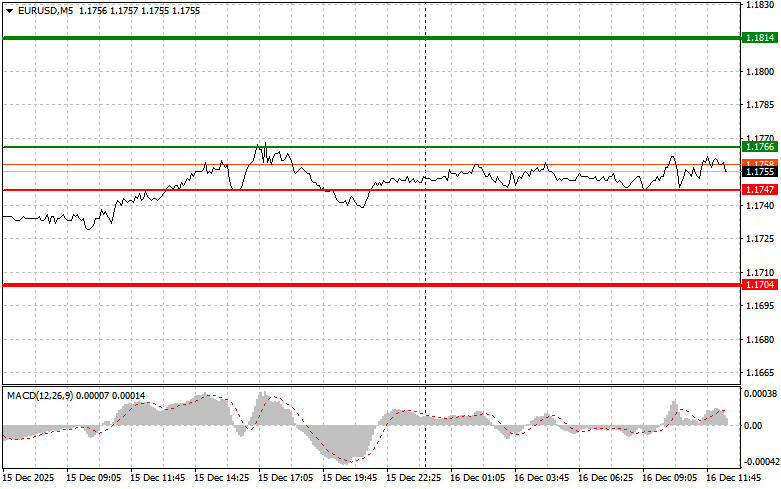Image resolution: width=781 pixels, height=489 pixels.
Task: Select the red 1.1747 price level label
Action: click(759, 190)
